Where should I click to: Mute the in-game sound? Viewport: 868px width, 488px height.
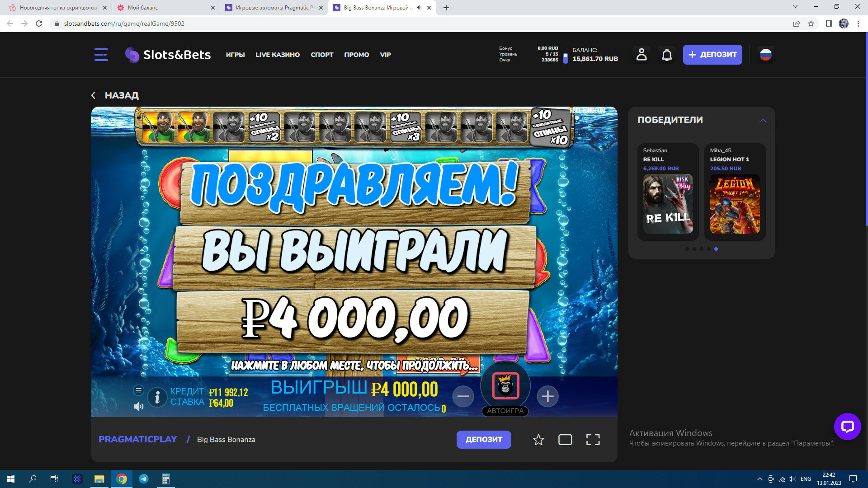point(139,407)
